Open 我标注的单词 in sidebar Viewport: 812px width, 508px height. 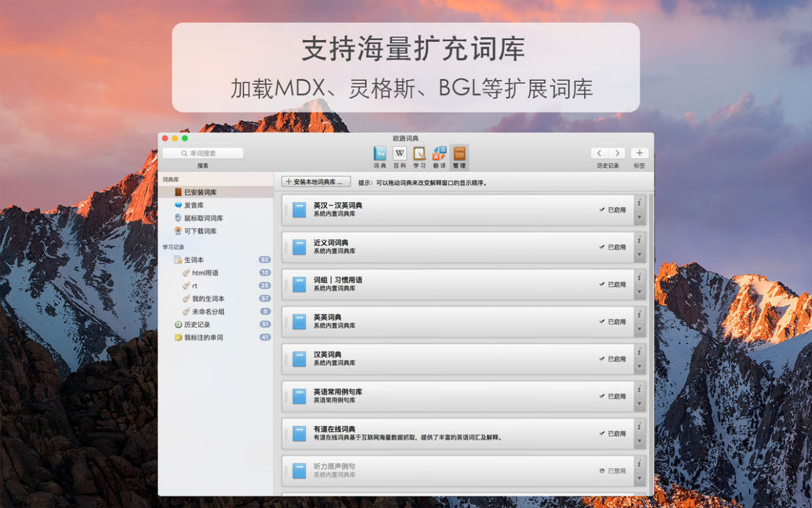[216, 337]
